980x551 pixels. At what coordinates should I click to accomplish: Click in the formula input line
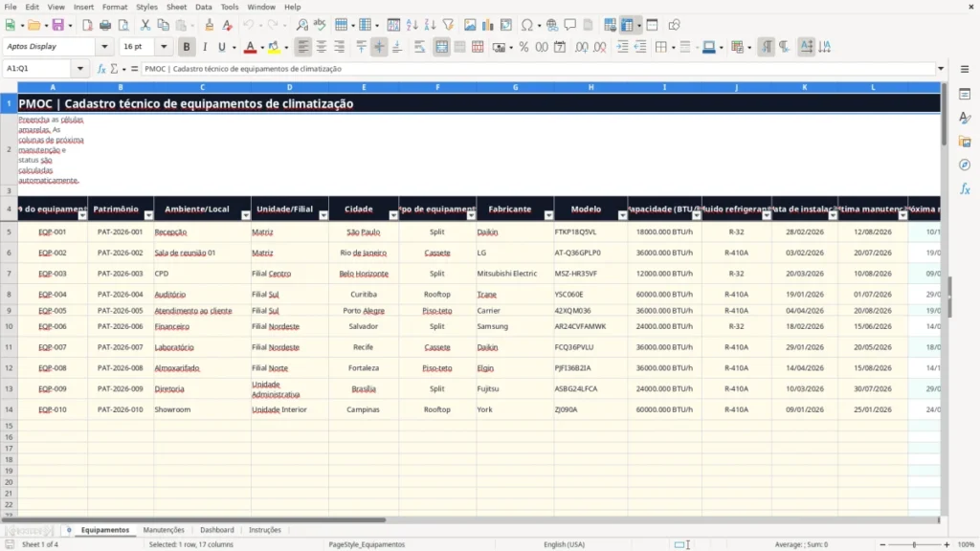click(538, 69)
